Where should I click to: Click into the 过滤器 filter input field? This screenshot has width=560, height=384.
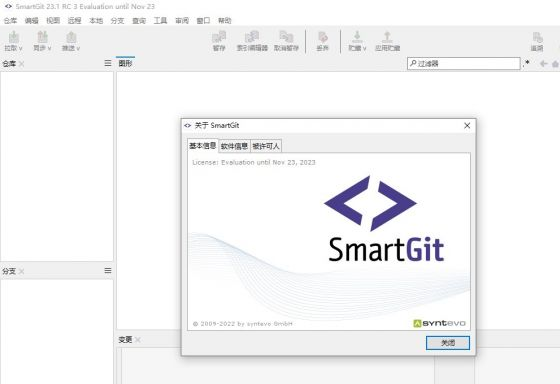pos(464,64)
